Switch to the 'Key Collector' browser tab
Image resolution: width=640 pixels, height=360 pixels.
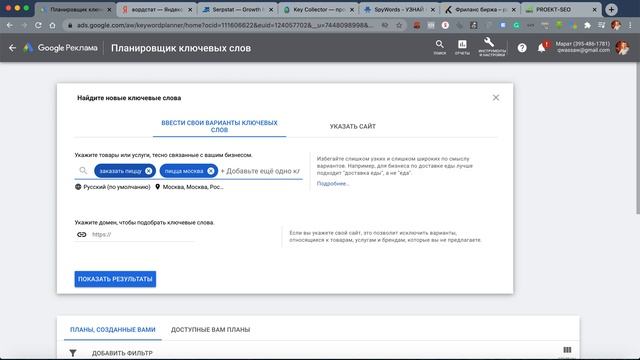tap(317, 9)
